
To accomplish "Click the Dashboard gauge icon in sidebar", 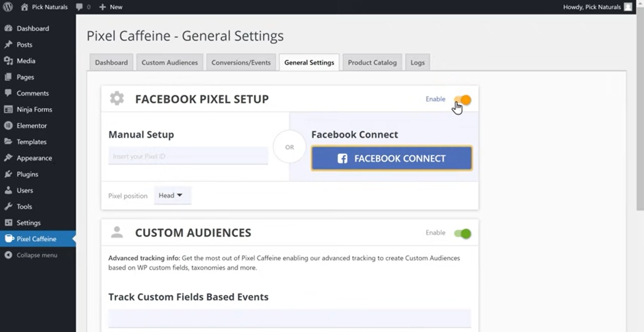I will (8, 29).
